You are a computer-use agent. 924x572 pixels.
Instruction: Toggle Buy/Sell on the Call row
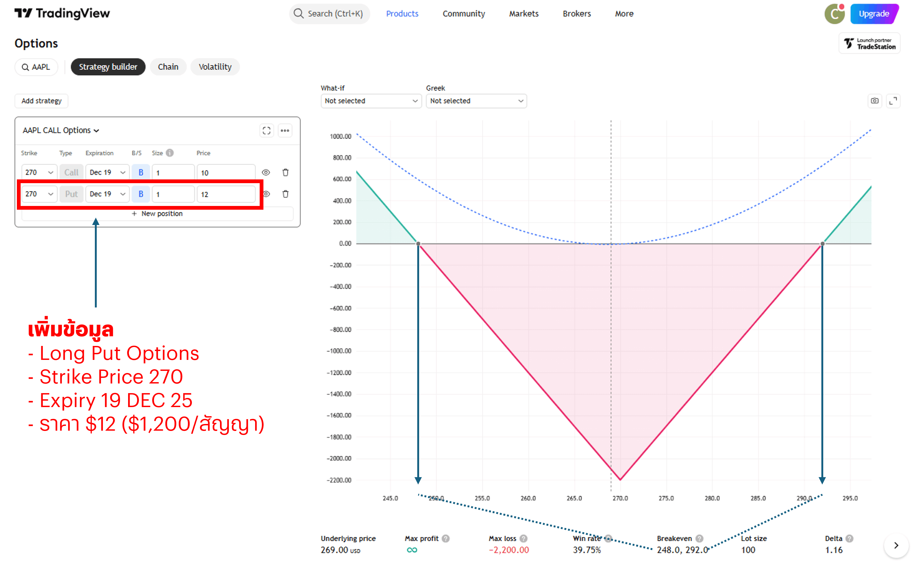pyautogui.click(x=141, y=172)
